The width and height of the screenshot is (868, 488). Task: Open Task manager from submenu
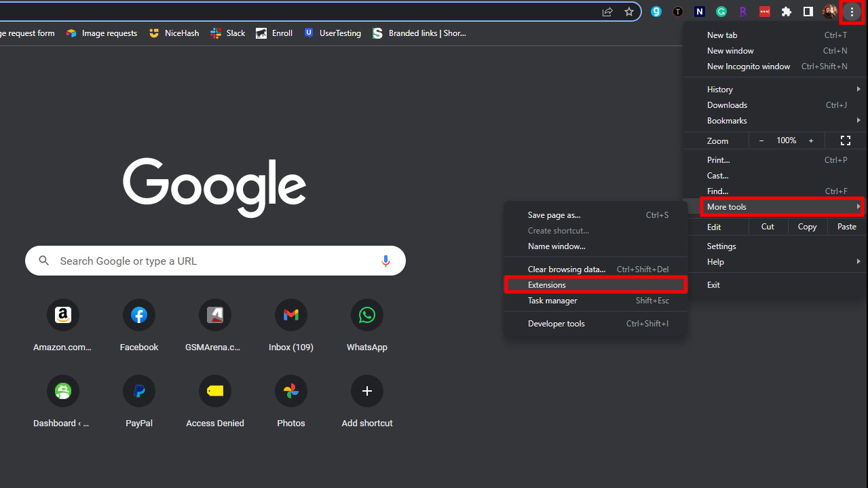[596, 301]
